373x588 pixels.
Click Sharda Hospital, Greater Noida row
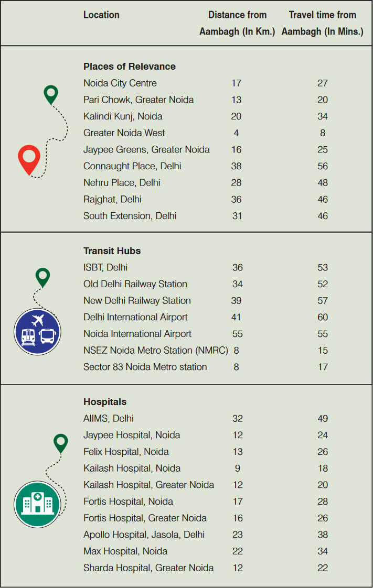pyautogui.click(x=148, y=568)
